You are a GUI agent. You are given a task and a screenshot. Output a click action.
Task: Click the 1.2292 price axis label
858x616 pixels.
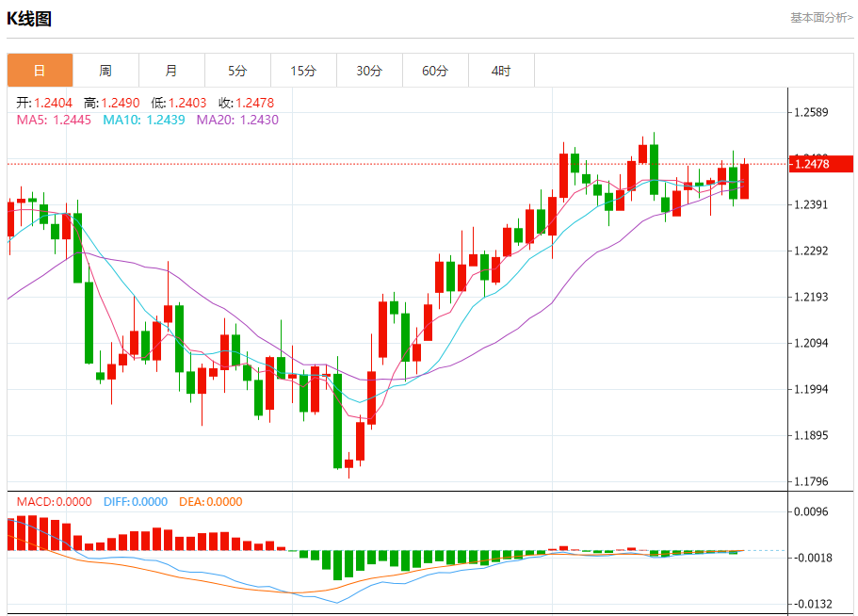(x=811, y=251)
